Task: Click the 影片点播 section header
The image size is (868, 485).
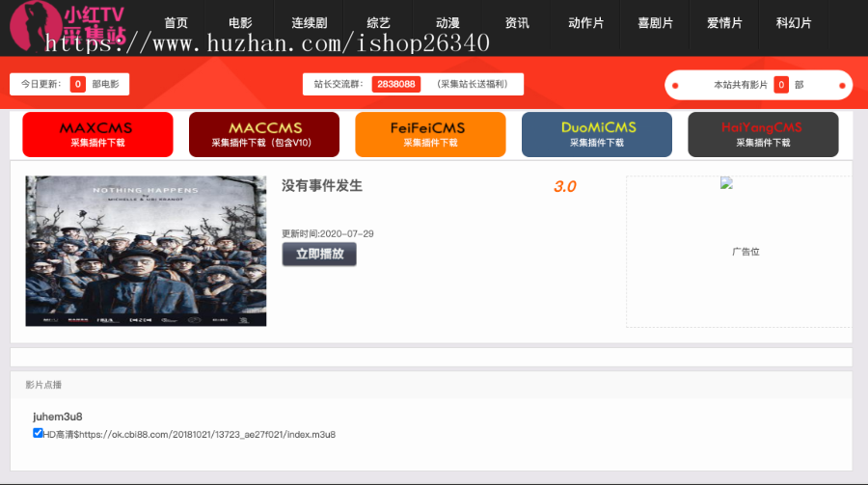Action: click(43, 385)
